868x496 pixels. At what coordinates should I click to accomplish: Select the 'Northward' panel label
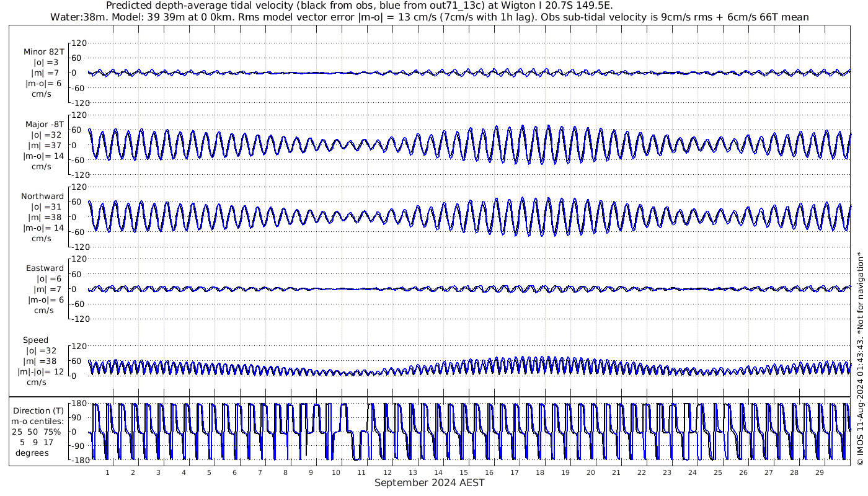pyautogui.click(x=42, y=197)
